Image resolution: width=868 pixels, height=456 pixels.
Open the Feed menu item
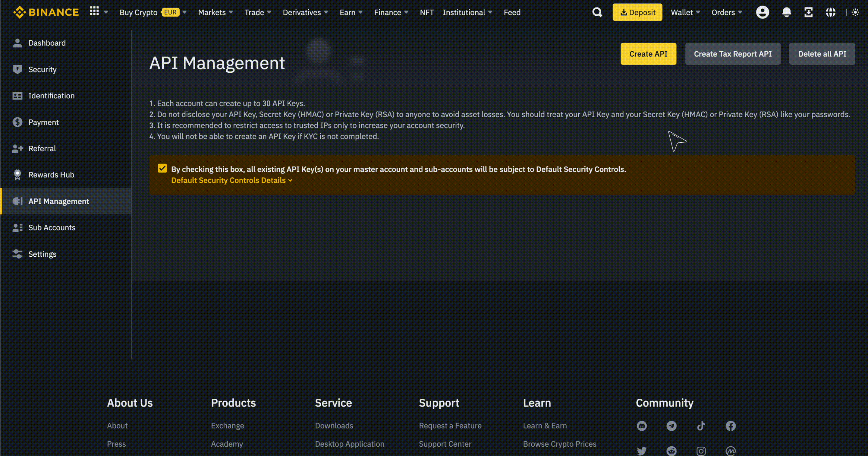click(x=512, y=12)
